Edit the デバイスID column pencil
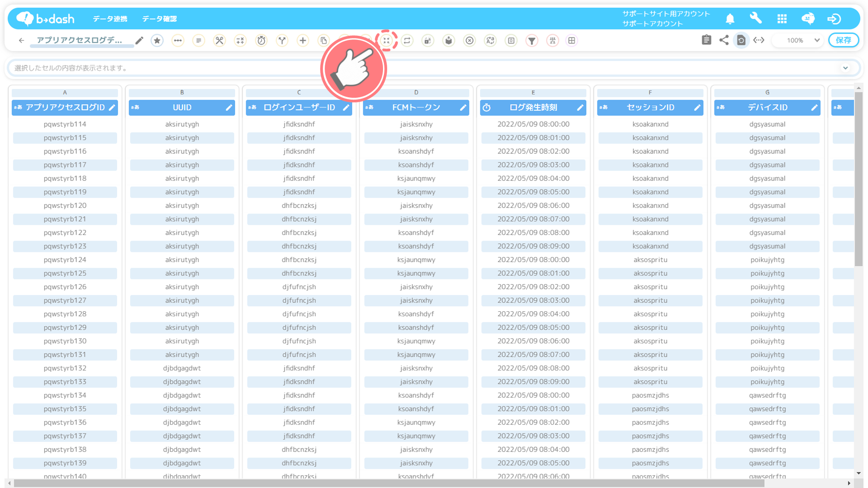868x488 pixels. point(815,107)
